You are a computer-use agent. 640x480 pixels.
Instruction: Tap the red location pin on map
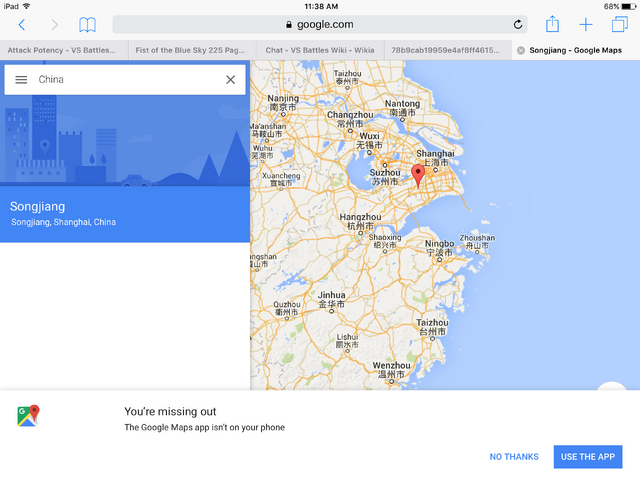418,176
